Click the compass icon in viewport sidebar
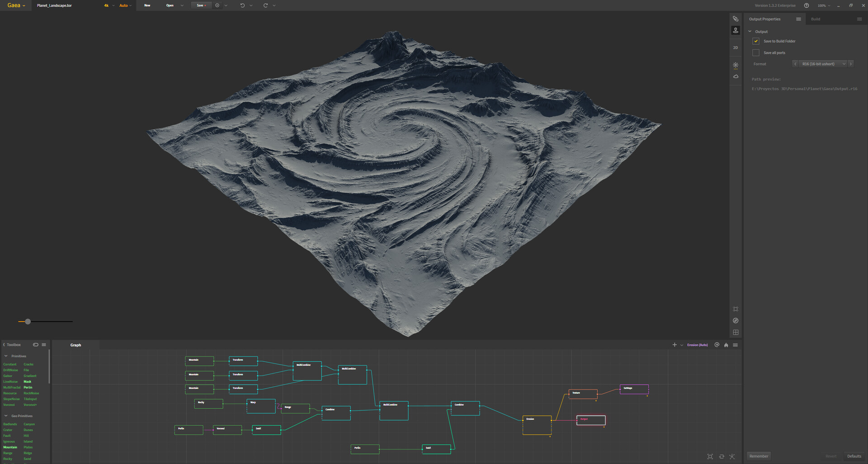The image size is (868, 464). pyautogui.click(x=736, y=321)
